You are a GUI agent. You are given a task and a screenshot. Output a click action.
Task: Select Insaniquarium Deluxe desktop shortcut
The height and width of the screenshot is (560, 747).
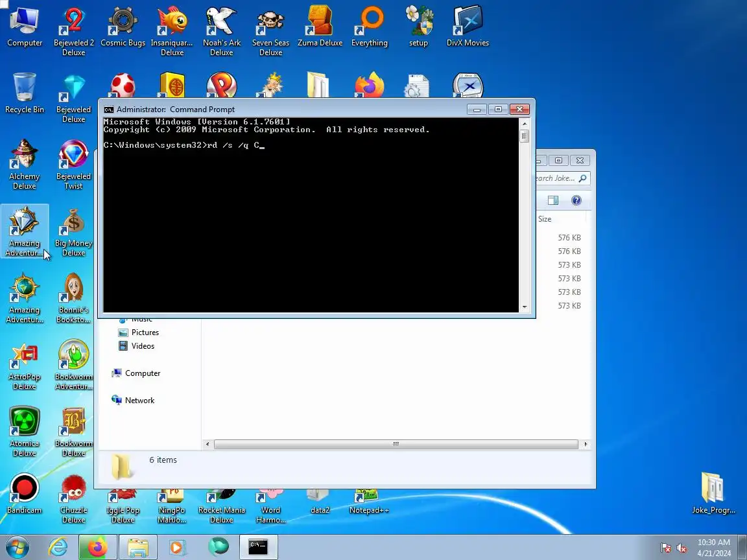coord(172,31)
